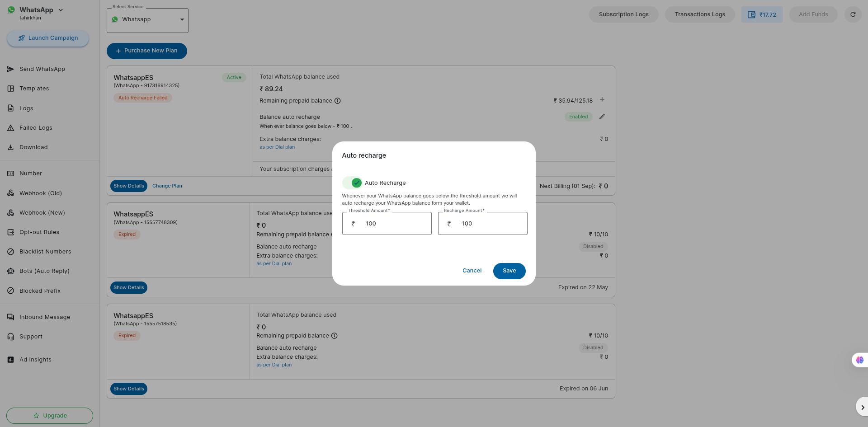Click the Webhook (New) icon
The image size is (868, 427).
(x=10, y=213)
